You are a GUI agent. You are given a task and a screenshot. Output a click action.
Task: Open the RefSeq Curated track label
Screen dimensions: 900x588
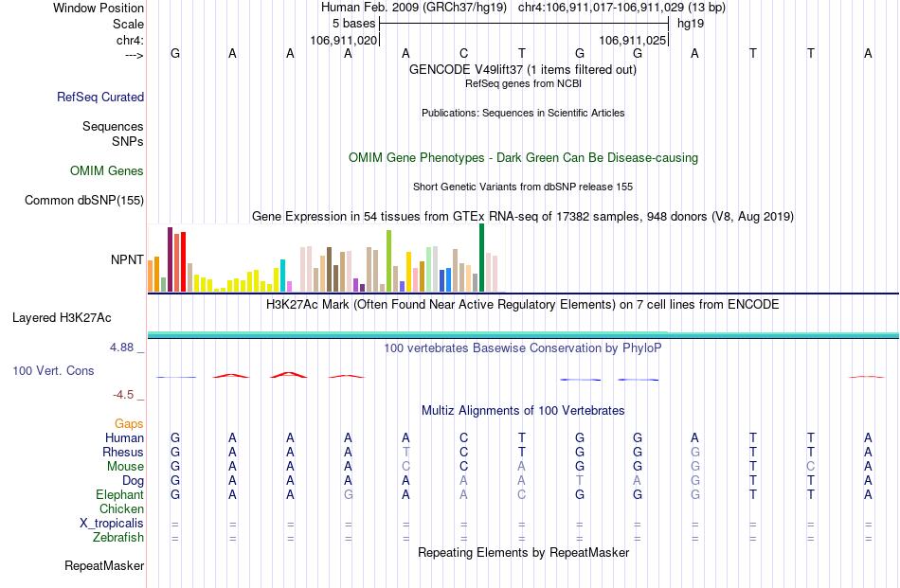coord(99,97)
